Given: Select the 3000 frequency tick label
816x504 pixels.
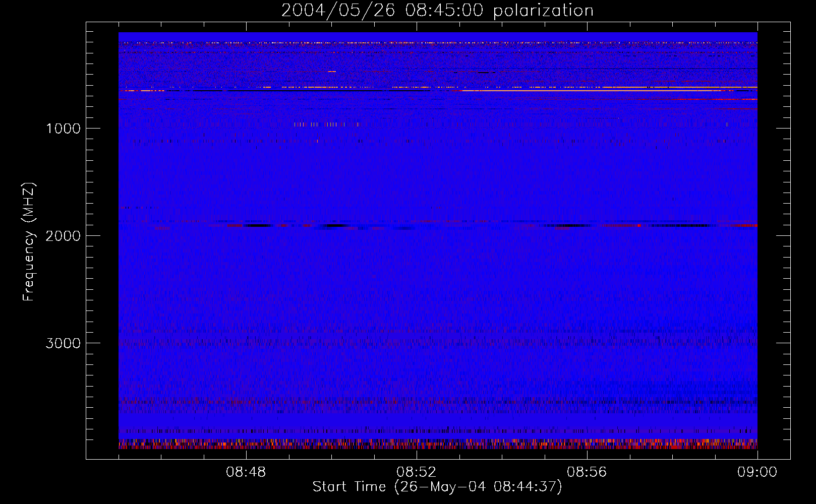Looking at the screenshot, I should 63,343.
